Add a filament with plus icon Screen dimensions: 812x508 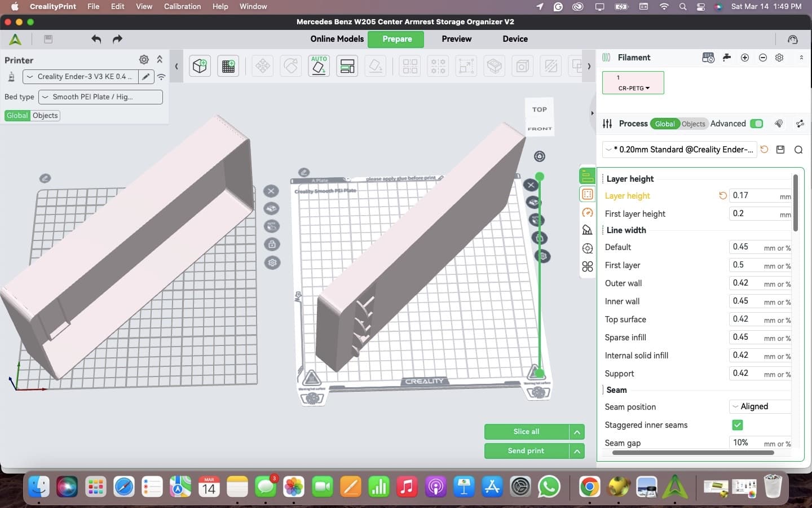(745, 58)
